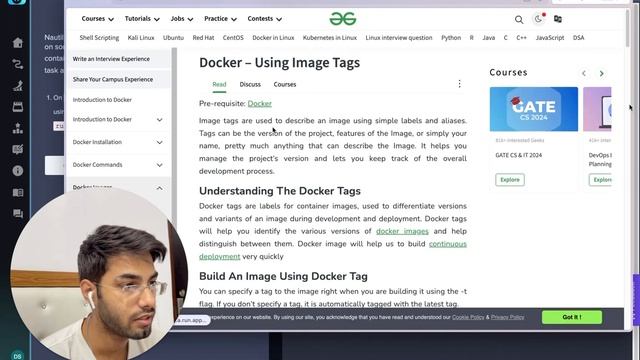Click open book icon in left sidebar
This screenshot has width=640, height=360.
pyautogui.click(x=18, y=192)
